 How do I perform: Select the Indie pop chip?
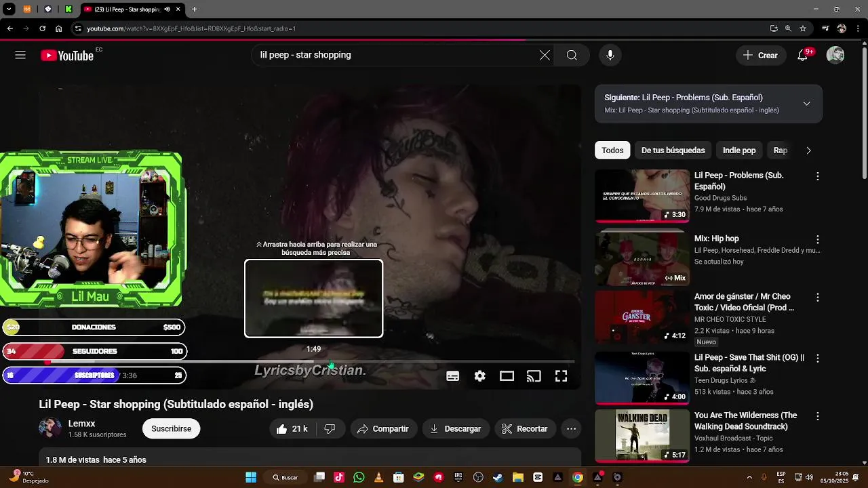(739, 150)
